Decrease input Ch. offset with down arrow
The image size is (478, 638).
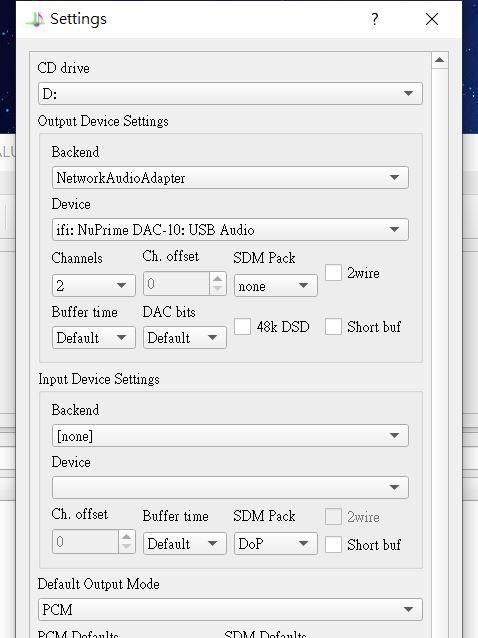point(127,547)
